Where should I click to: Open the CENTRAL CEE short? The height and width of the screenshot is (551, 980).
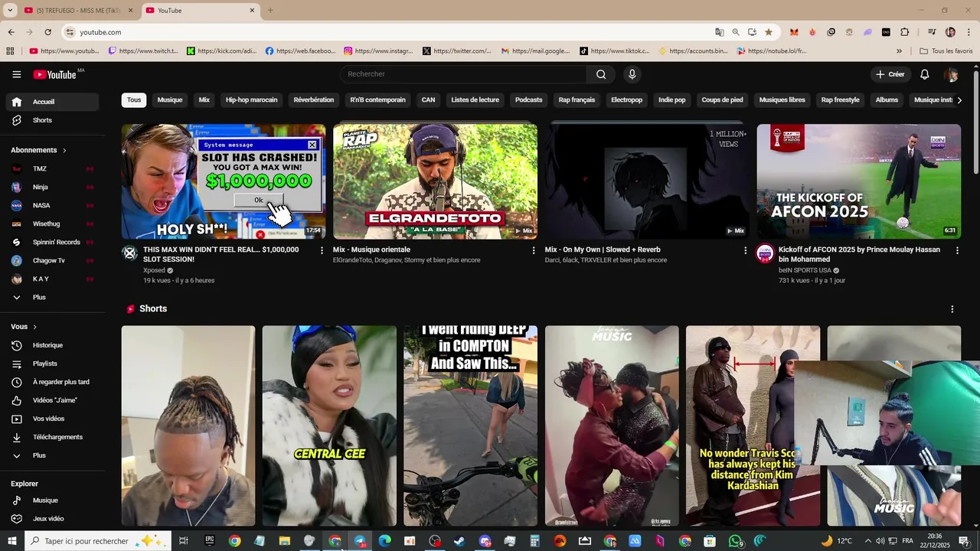329,425
